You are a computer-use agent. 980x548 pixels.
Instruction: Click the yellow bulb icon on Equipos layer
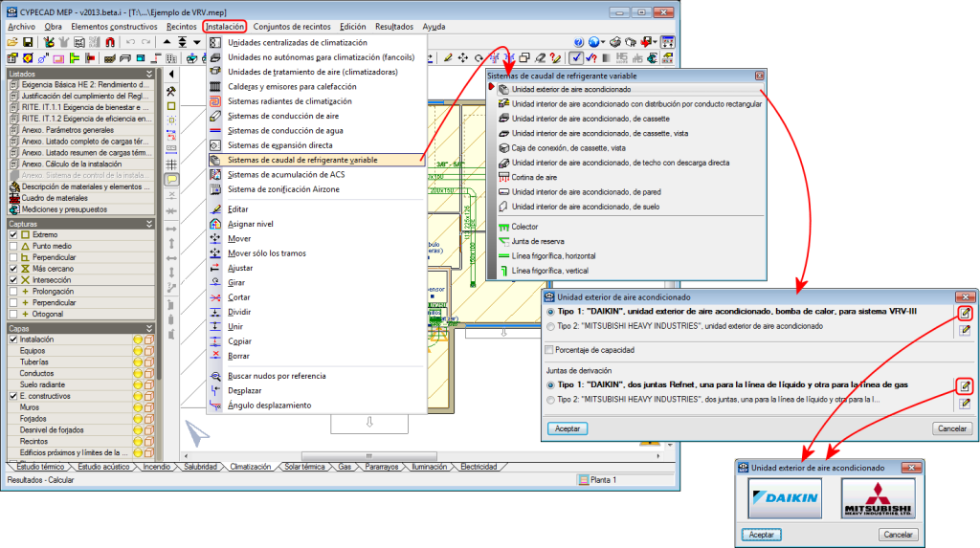[x=138, y=351]
